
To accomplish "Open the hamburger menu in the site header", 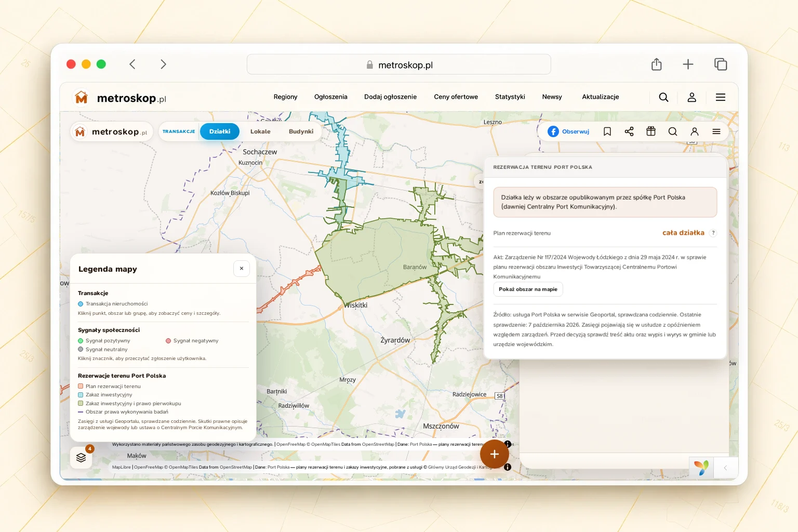I will tap(721, 97).
